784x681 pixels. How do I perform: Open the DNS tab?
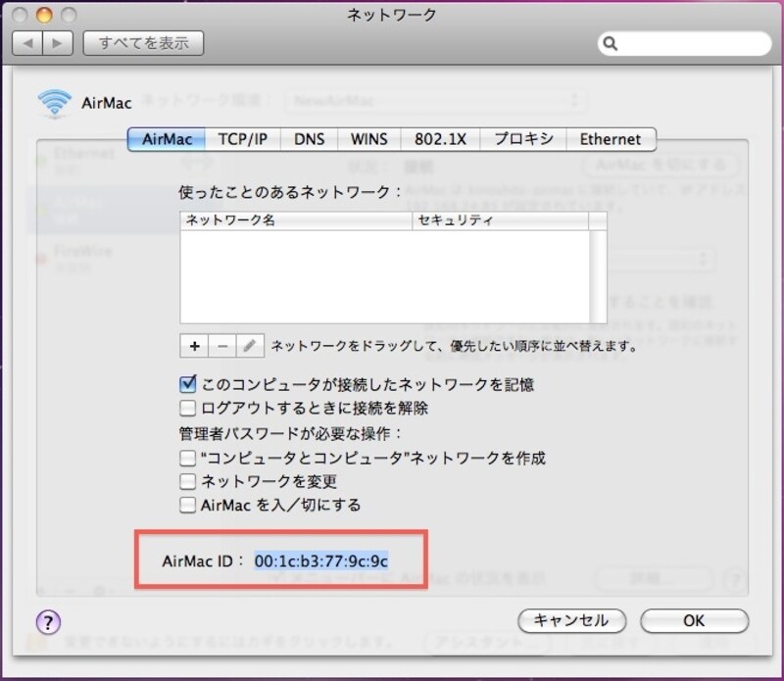pyautogui.click(x=309, y=139)
